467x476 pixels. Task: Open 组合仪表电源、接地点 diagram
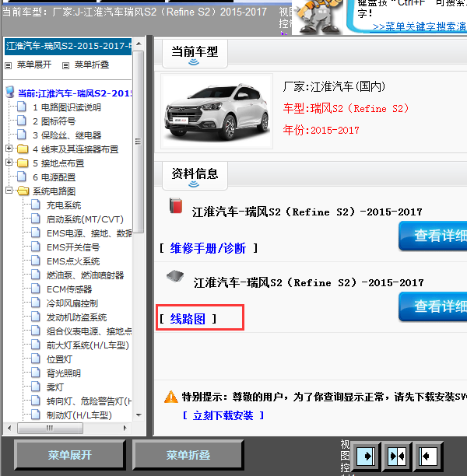89,331
